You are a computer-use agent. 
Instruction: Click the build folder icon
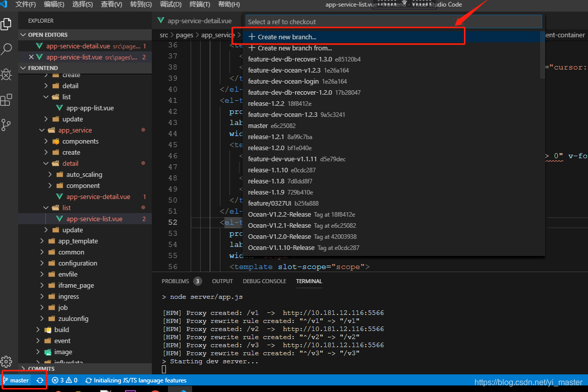(48, 330)
